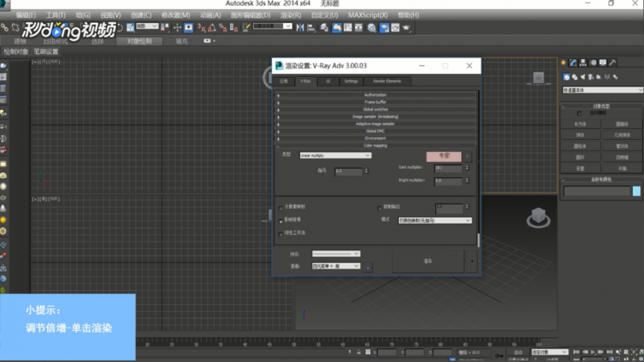The image size is (644, 362).
Task: Toggle the Sub-pixel mapping checkbox
Action: pos(281,208)
